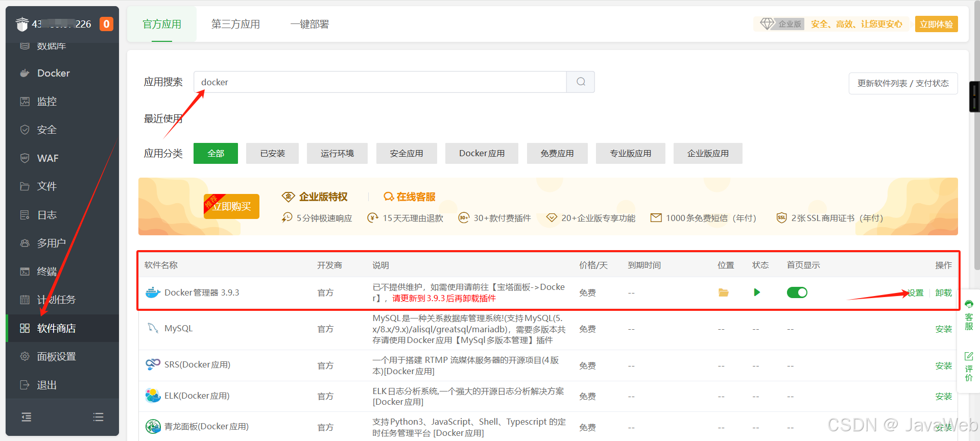Click the 青龙面板 app icon
This screenshot has height=441, width=980.
153,426
